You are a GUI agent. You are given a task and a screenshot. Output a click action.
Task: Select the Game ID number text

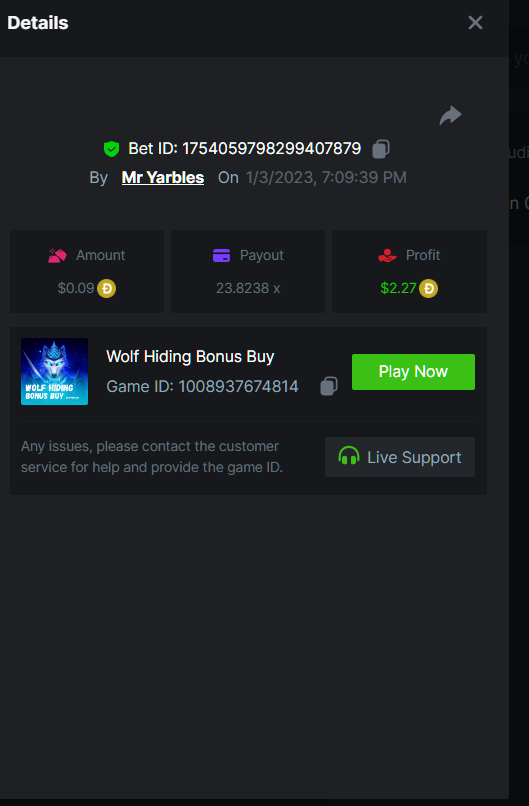click(x=238, y=386)
